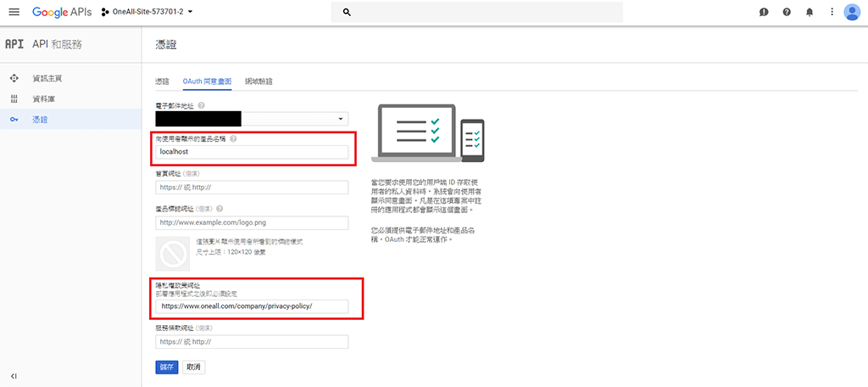Show notifications via the bell icon
The image size is (868, 387).
pyautogui.click(x=809, y=13)
